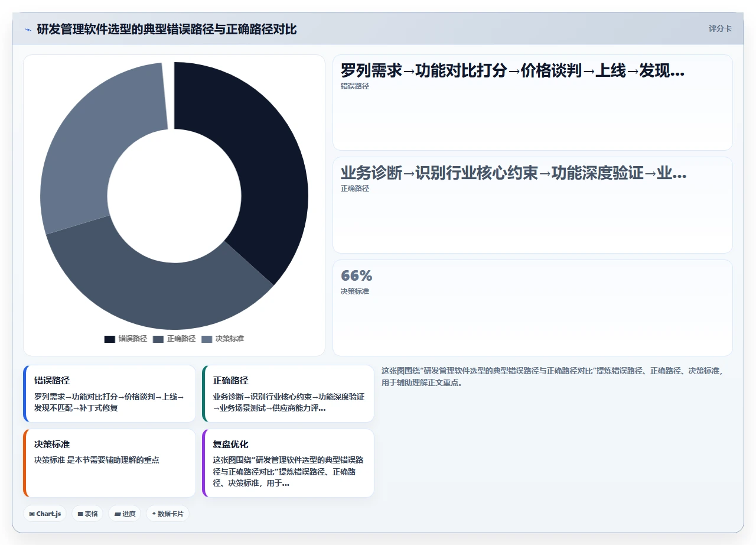756x545 pixels.
Task: Open the green-bordered 正确路径 card title
Action: [x=231, y=381]
